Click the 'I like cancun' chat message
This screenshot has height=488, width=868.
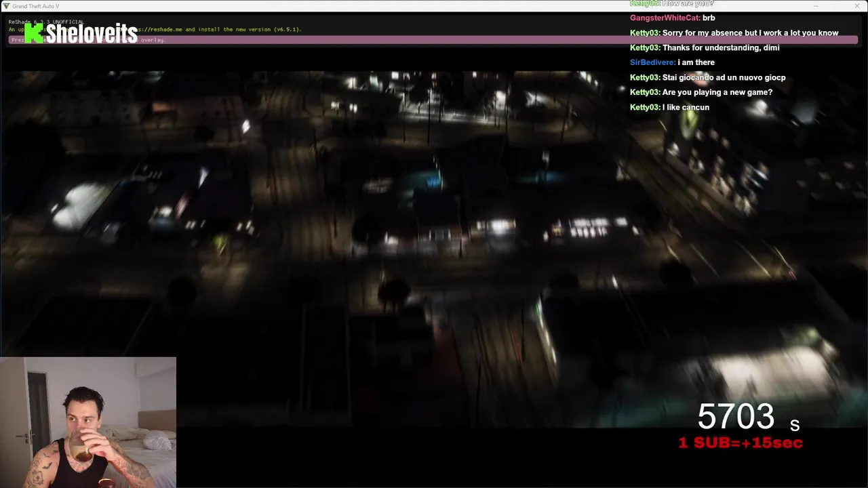click(669, 107)
